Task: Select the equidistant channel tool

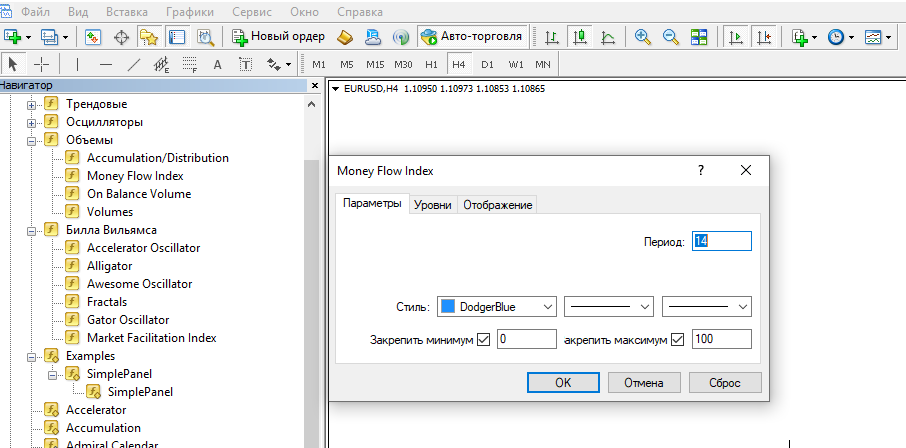Action: coord(162,64)
